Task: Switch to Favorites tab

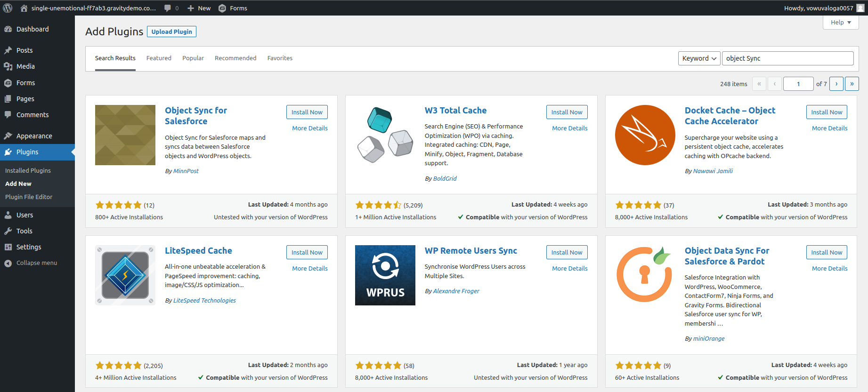Action: [280, 58]
